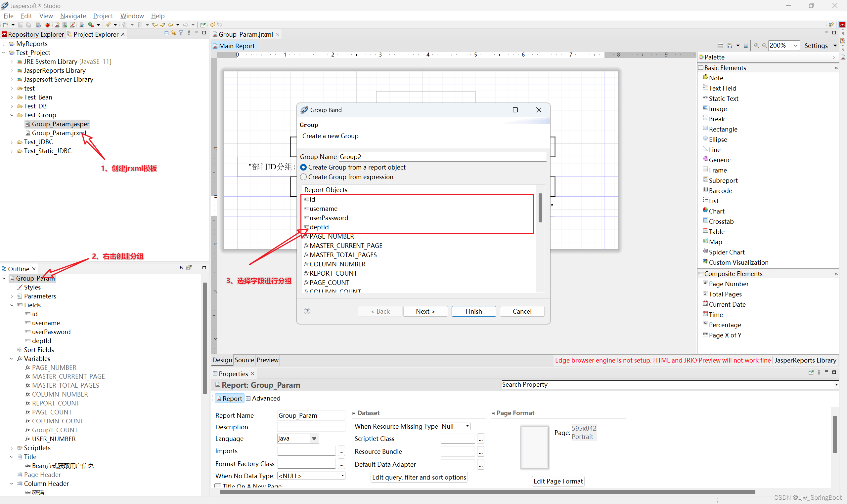Open the Navigate menu

(73, 16)
